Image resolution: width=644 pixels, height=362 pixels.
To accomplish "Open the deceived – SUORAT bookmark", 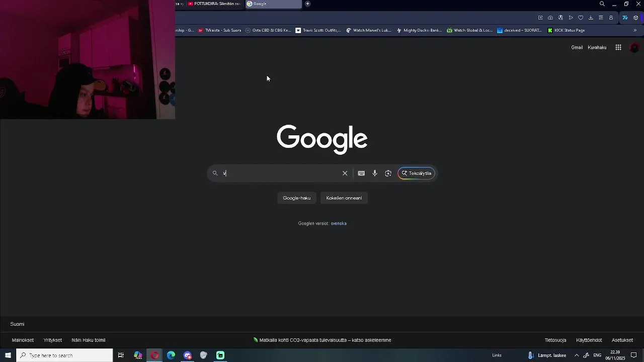I will [x=519, y=30].
